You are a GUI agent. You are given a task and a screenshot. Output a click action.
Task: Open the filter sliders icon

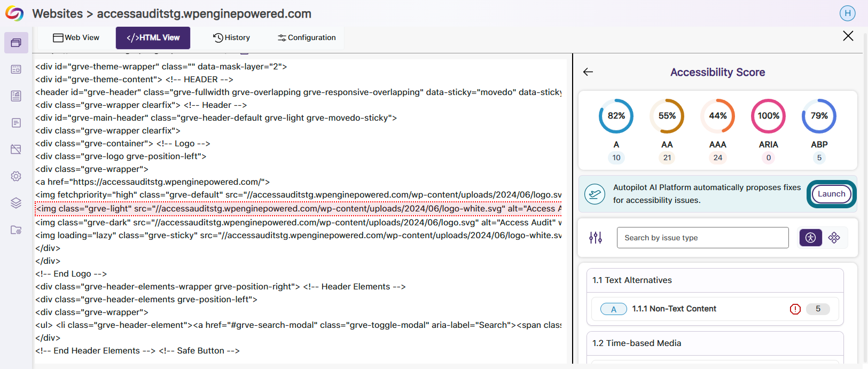pyautogui.click(x=596, y=238)
